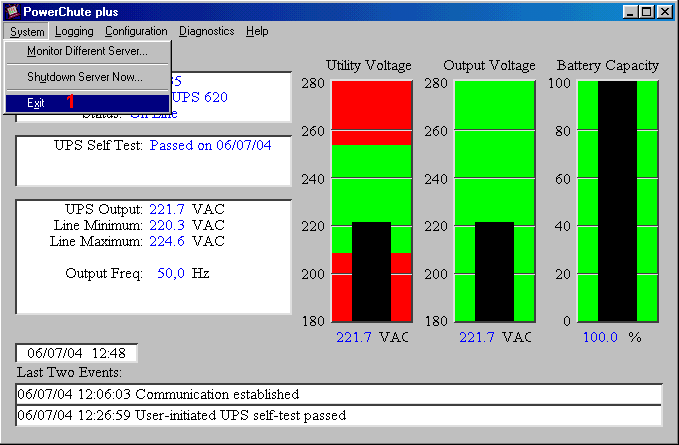Click the Battery Capacity heading label
The height and width of the screenshot is (445, 679).
608,65
